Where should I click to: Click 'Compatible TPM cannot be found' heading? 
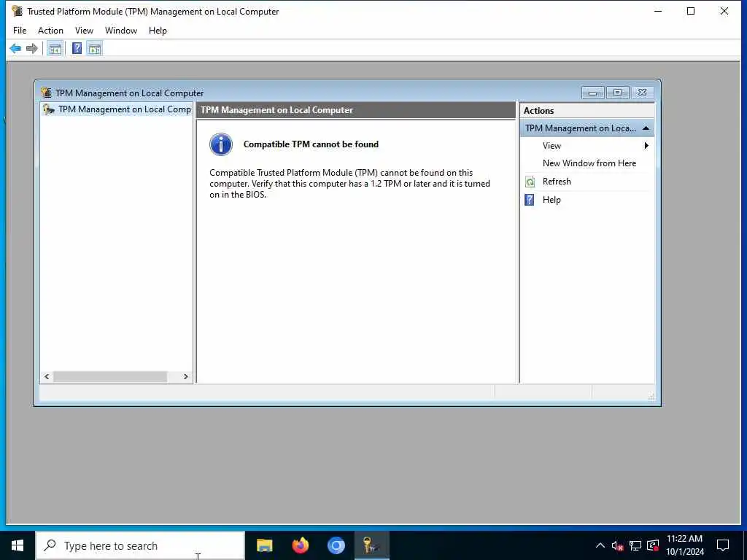pyautogui.click(x=311, y=144)
